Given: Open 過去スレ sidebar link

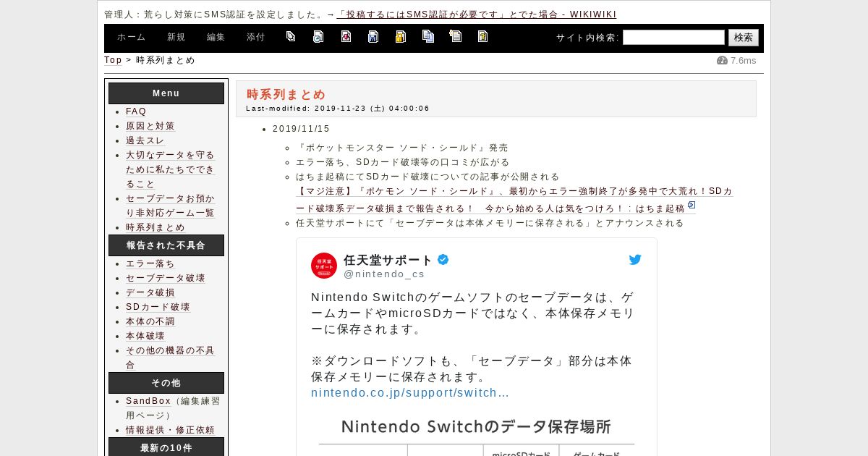Looking at the screenshot, I should pyautogui.click(x=145, y=140).
